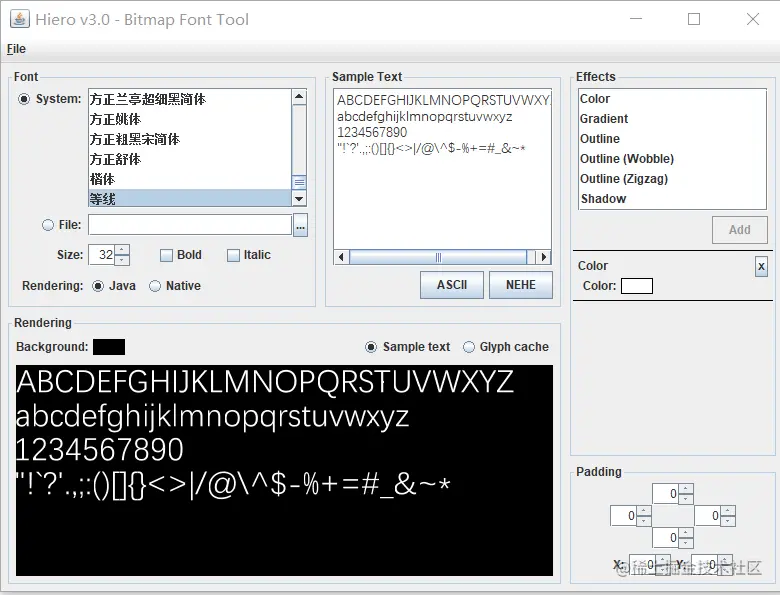This screenshot has width=780, height=595.
Task: Click the NEHE button
Action: [x=521, y=285]
